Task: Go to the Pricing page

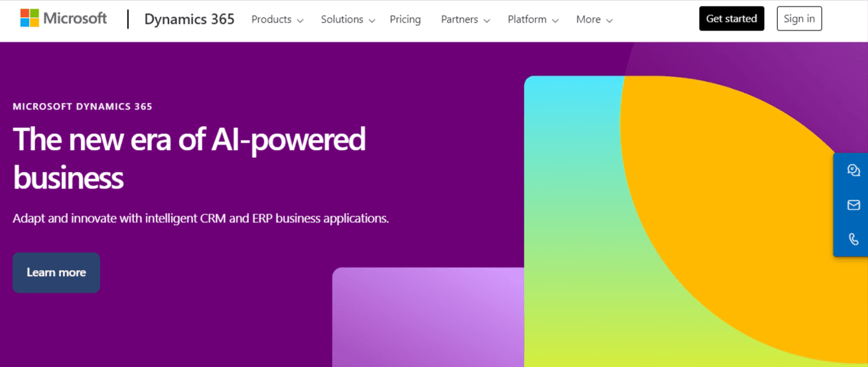Action: [x=405, y=19]
